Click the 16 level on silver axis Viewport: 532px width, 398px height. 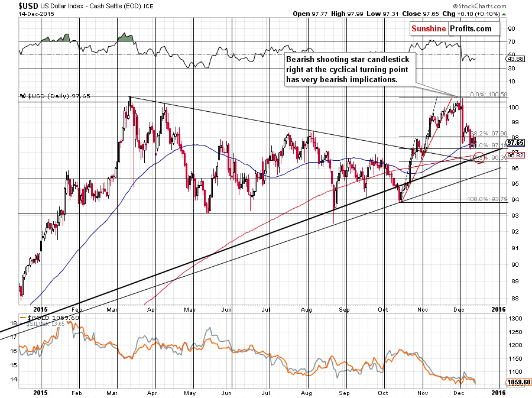[13, 351]
